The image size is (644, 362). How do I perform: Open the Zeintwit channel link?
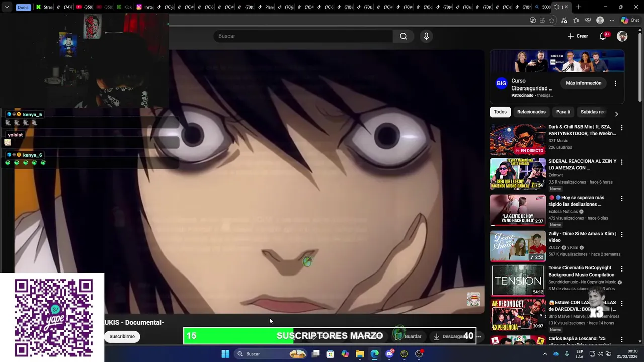(556, 175)
